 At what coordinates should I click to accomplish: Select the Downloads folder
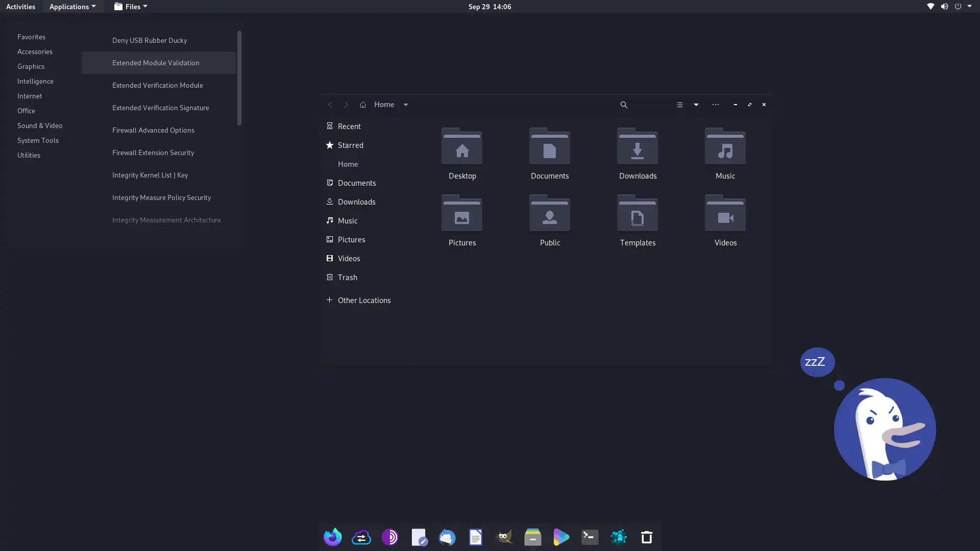click(x=638, y=153)
